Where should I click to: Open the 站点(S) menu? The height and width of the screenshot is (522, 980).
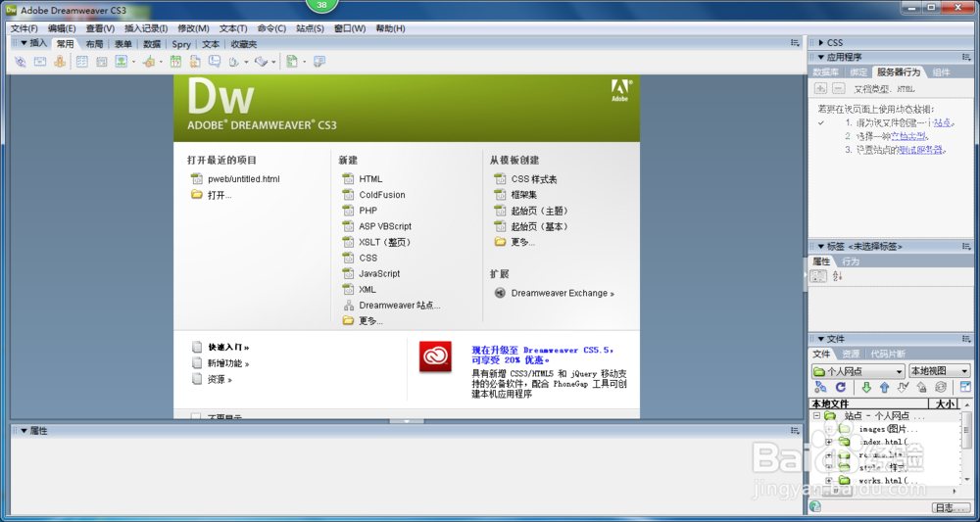[x=310, y=28]
